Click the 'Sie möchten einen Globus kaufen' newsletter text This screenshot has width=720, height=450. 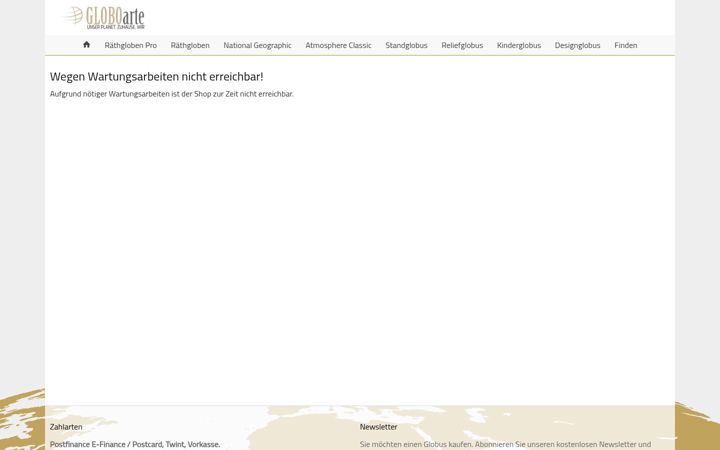tap(416, 444)
